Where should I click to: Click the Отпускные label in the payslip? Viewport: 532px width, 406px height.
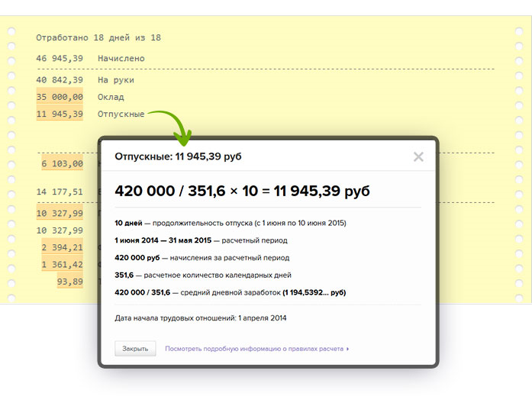[121, 114]
